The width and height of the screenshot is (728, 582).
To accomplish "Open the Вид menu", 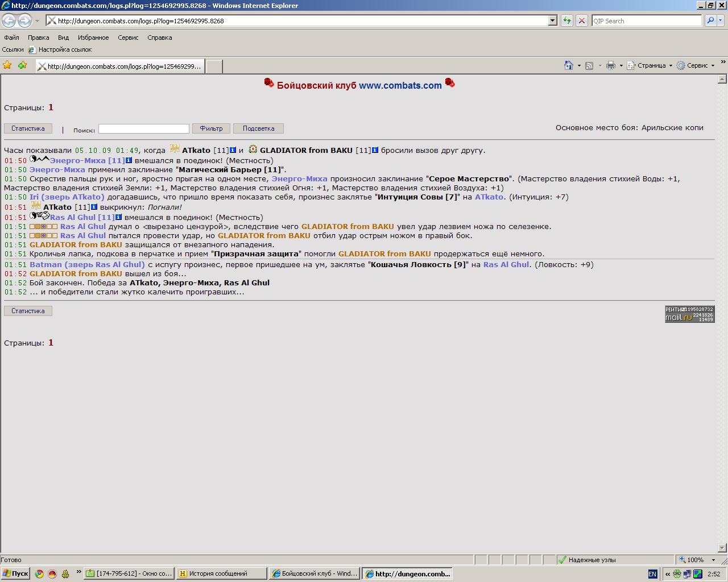I will pyautogui.click(x=63, y=38).
